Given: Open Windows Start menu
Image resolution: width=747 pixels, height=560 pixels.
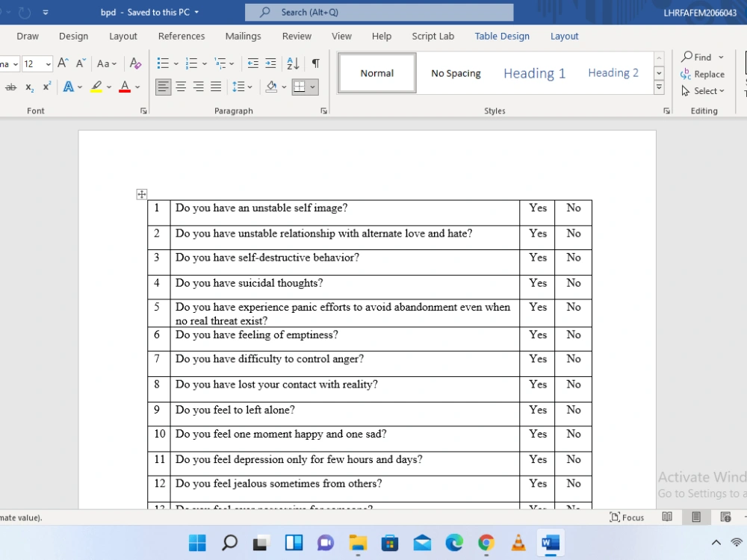Looking at the screenshot, I should point(197,542).
